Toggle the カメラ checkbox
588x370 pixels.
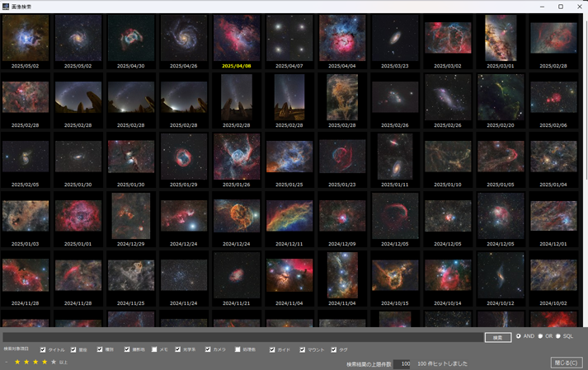coord(208,349)
